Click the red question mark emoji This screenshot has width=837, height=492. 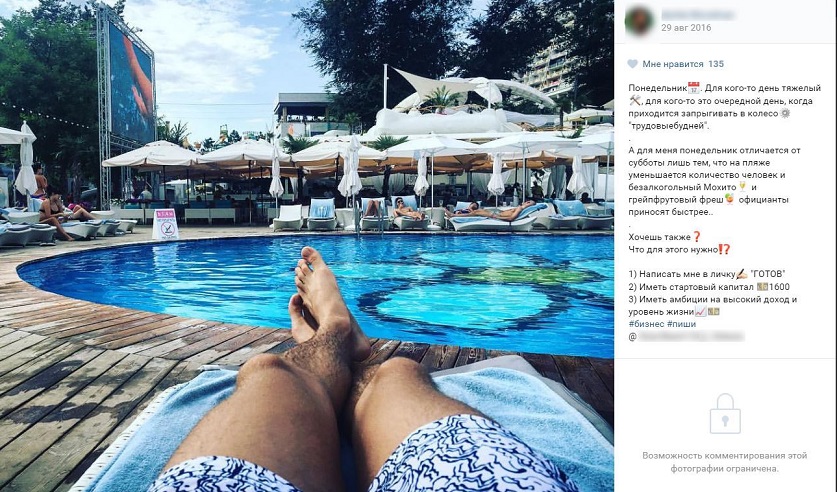pyautogui.click(x=696, y=237)
